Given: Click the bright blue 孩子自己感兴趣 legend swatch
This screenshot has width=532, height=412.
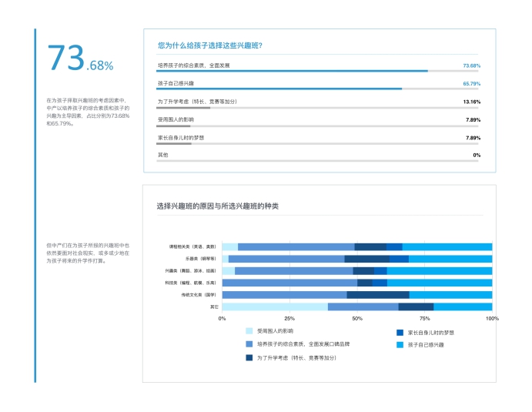Looking at the screenshot, I should pyautogui.click(x=400, y=344).
